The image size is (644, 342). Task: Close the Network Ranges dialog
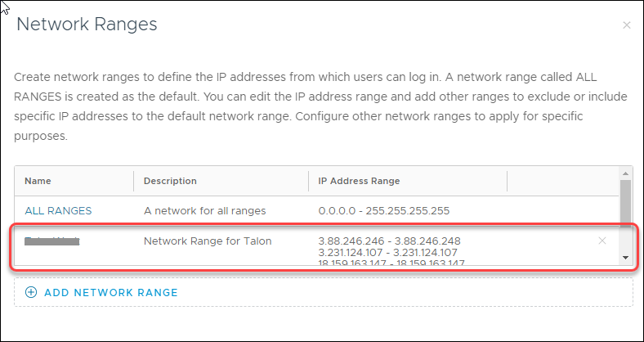click(627, 25)
